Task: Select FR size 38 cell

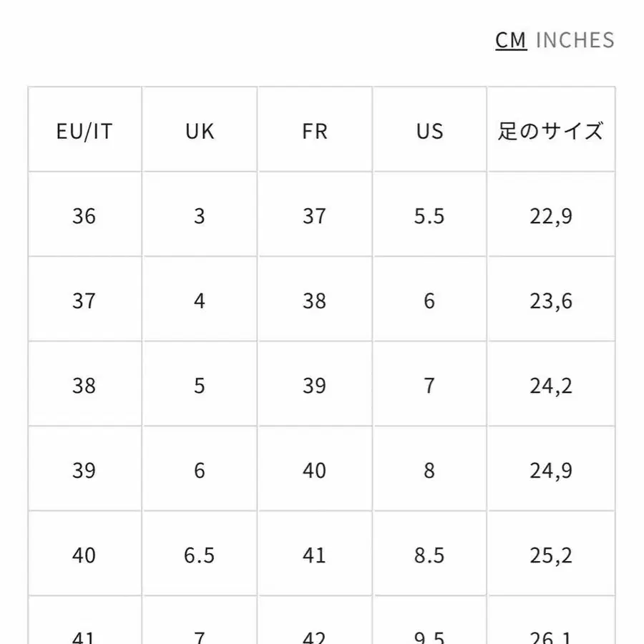Action: (315, 301)
